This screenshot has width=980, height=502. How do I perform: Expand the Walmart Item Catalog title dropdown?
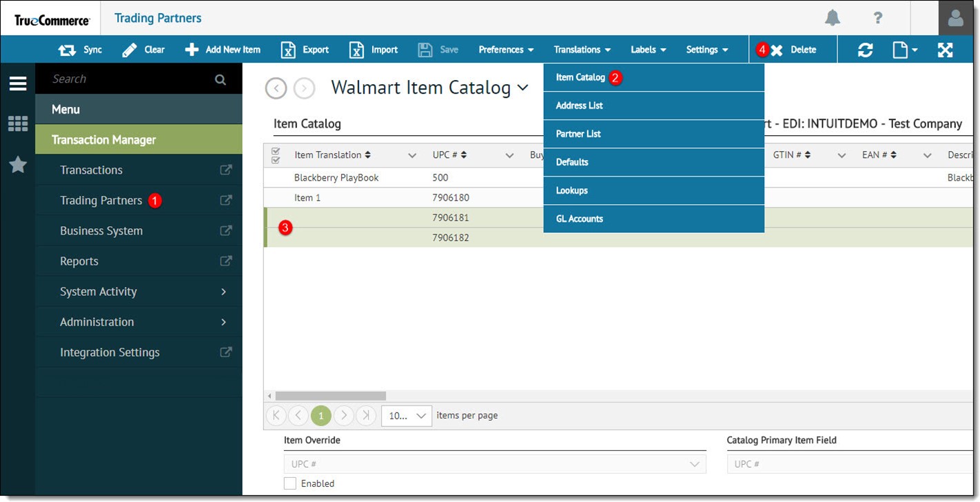pos(522,88)
